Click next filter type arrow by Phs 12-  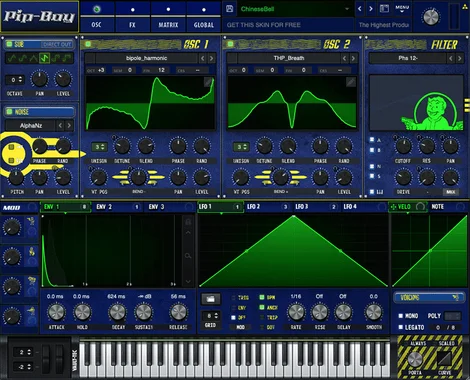click(460, 58)
